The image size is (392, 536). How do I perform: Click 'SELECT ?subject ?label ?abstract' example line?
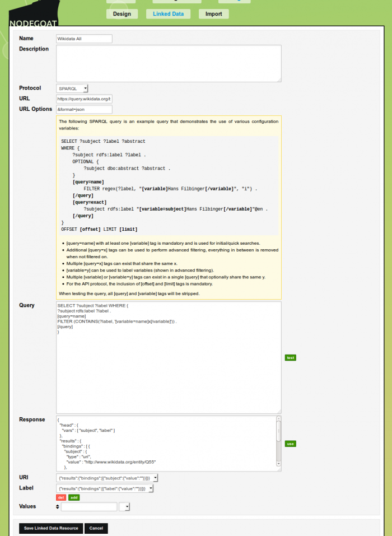[x=103, y=142]
